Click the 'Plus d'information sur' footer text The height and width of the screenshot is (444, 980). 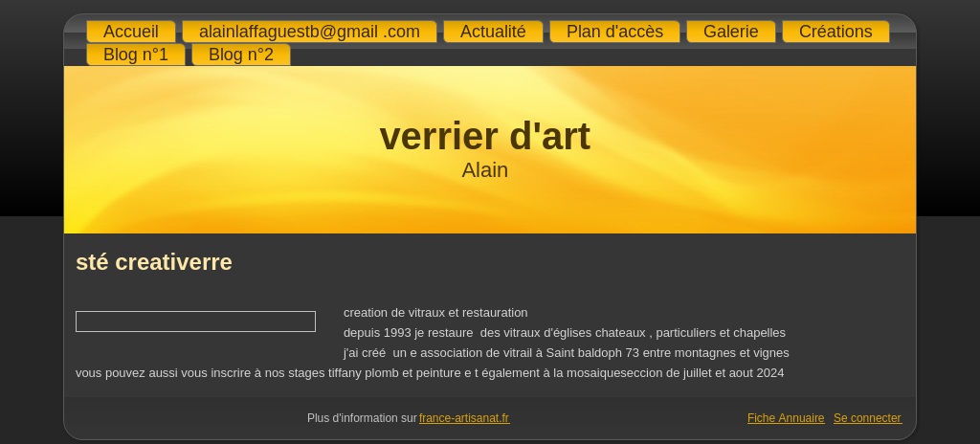(362, 418)
